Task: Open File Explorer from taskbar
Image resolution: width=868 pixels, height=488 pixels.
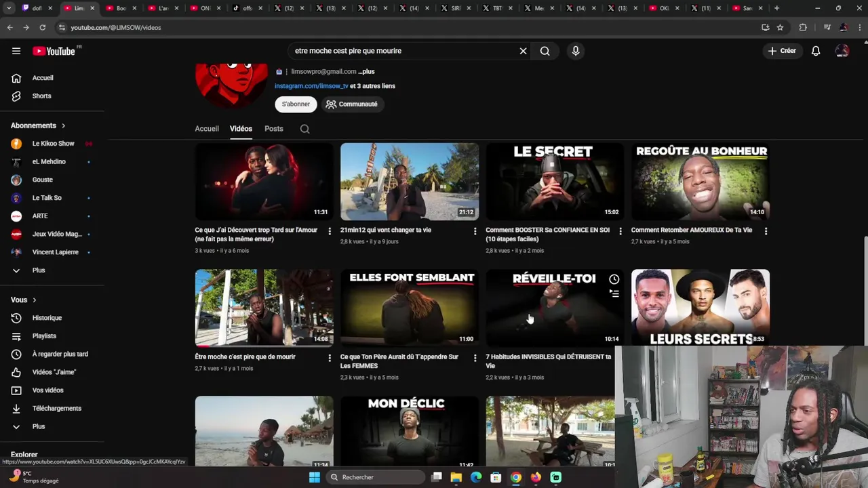Action: coord(456,477)
